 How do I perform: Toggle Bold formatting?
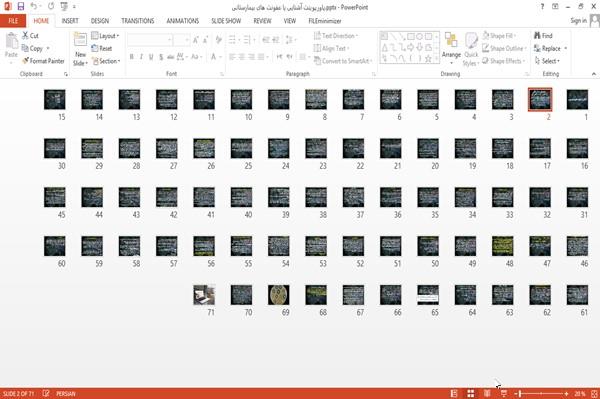(x=131, y=57)
